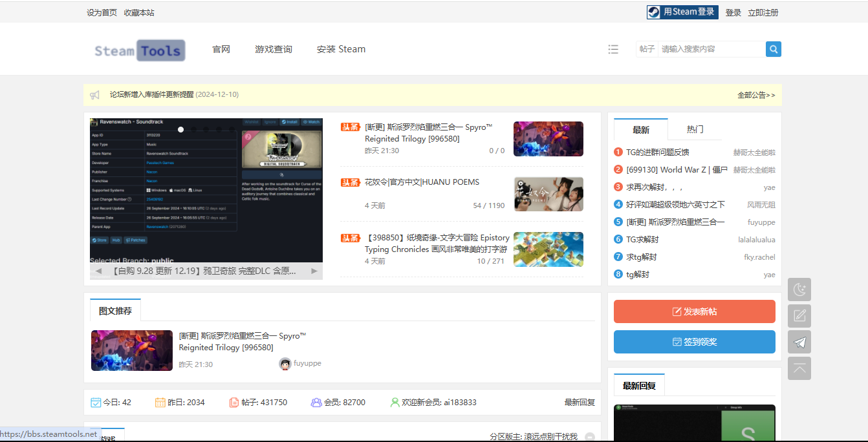The height and width of the screenshot is (442, 868).
Task: Click the paper plane icon in sidebar
Action: 799,342
